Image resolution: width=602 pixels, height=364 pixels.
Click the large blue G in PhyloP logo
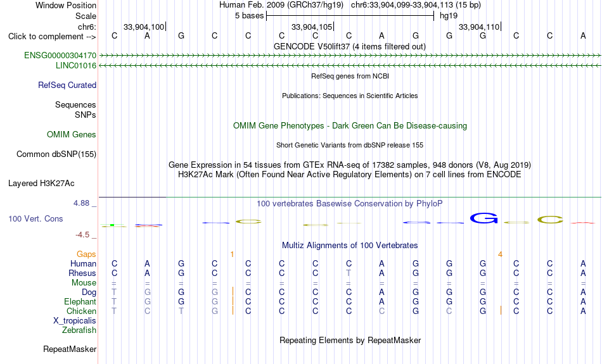[x=484, y=218]
